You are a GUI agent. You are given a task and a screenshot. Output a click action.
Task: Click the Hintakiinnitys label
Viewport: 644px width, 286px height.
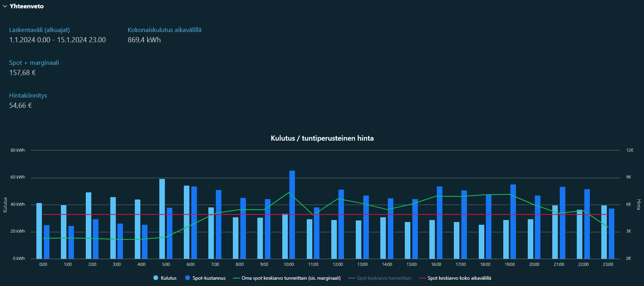click(28, 96)
